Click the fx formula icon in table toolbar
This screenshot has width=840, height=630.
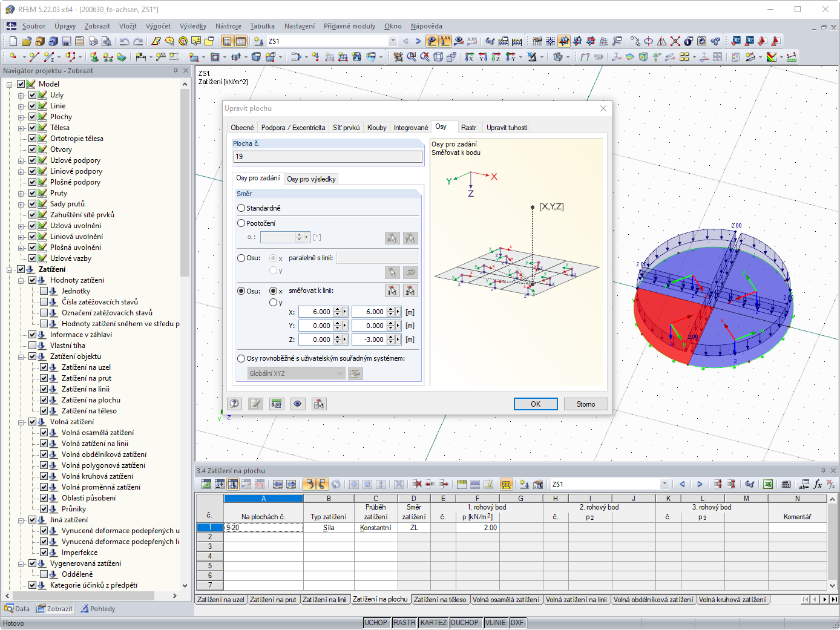(818, 484)
